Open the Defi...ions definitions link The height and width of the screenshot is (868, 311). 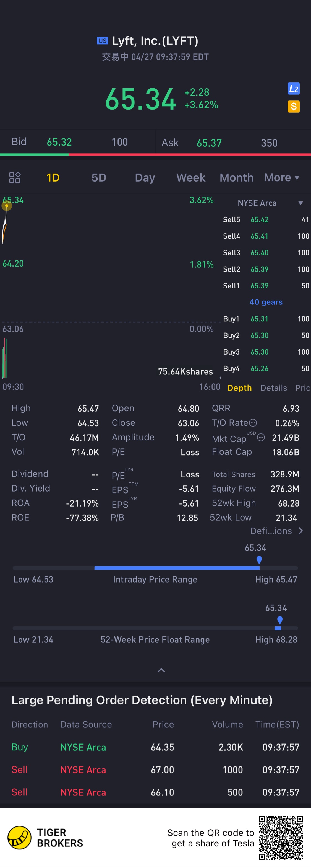(x=276, y=531)
